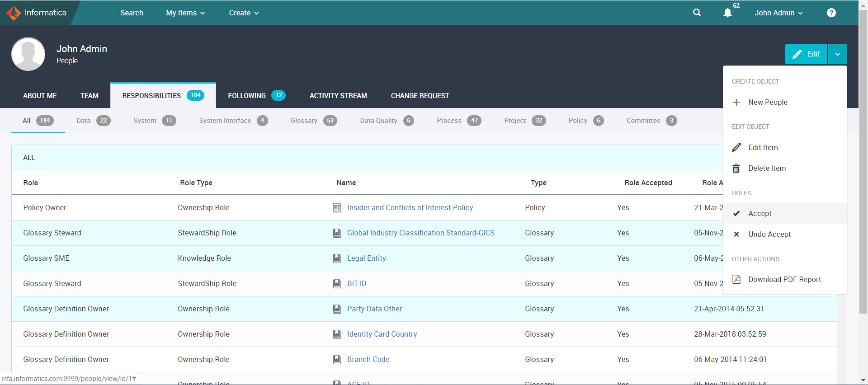Filter by System Interface
Screen dimensions: 868x385
(233, 121)
